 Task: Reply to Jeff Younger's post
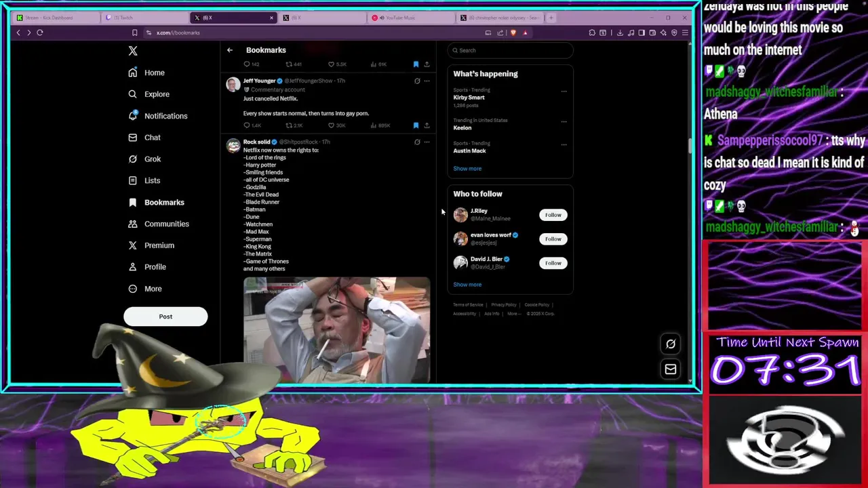click(252, 125)
